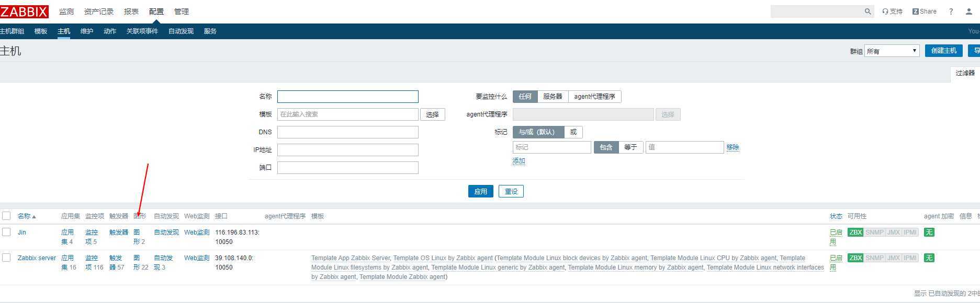980x303 pixels.
Task: Click 移除 tag link
Action: [733, 147]
